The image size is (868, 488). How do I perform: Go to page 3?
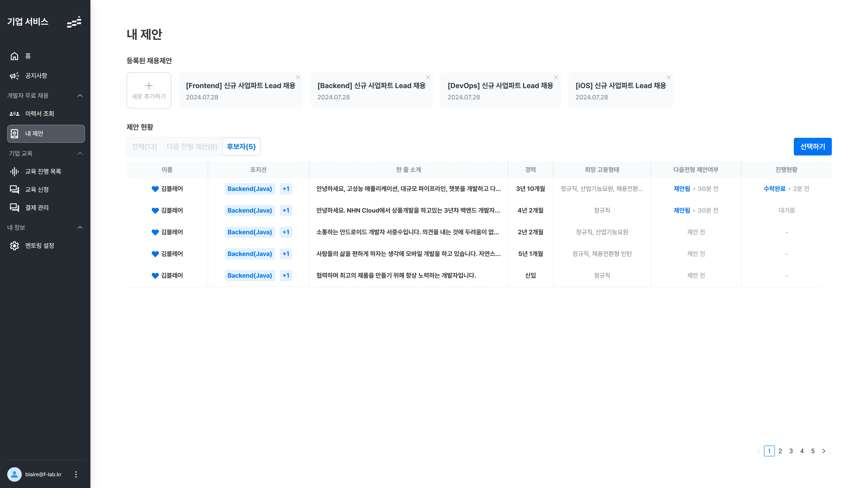click(791, 451)
